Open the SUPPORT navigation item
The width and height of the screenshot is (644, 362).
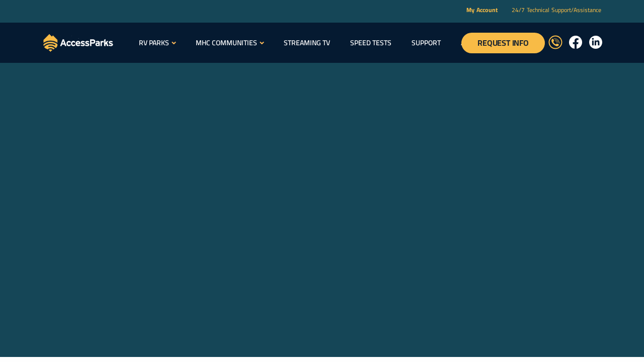(x=426, y=42)
